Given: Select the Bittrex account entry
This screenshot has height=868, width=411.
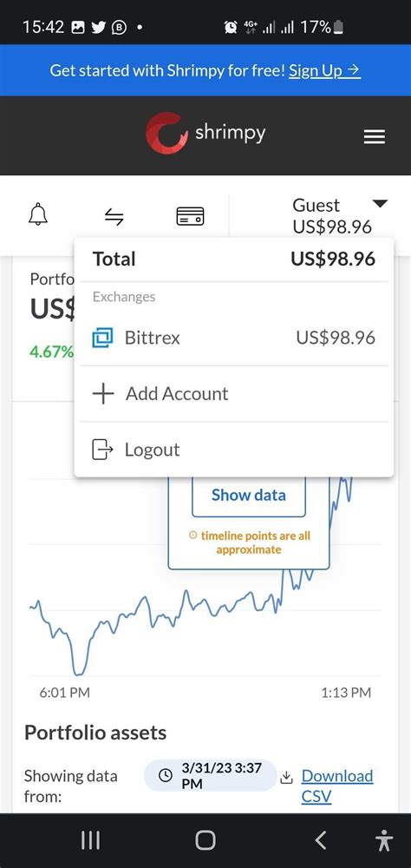Looking at the screenshot, I should [234, 338].
